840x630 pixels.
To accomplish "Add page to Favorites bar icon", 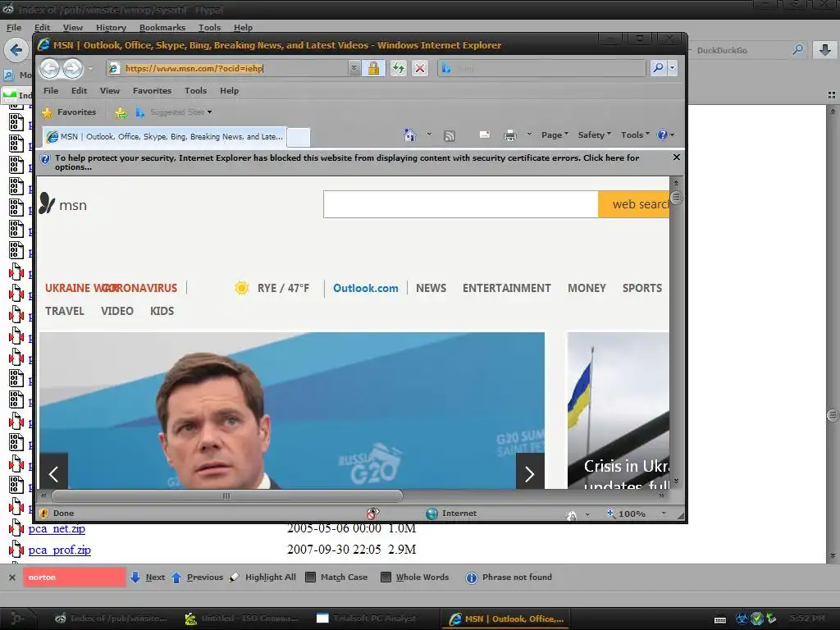I will (121, 112).
